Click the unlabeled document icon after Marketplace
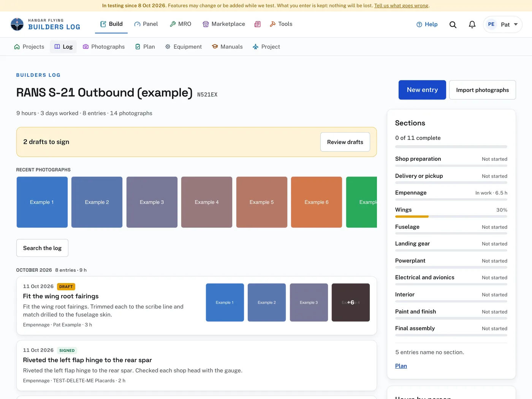532x399 pixels. coord(257,24)
